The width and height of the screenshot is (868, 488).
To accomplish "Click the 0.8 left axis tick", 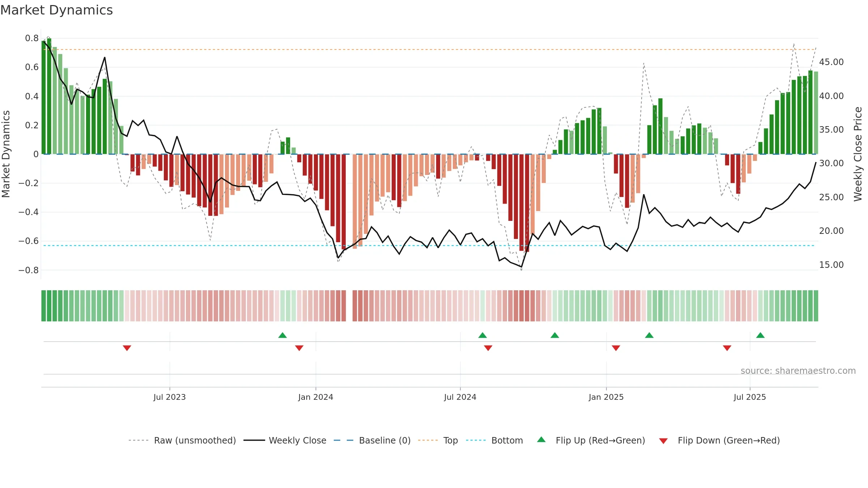I will point(32,38).
